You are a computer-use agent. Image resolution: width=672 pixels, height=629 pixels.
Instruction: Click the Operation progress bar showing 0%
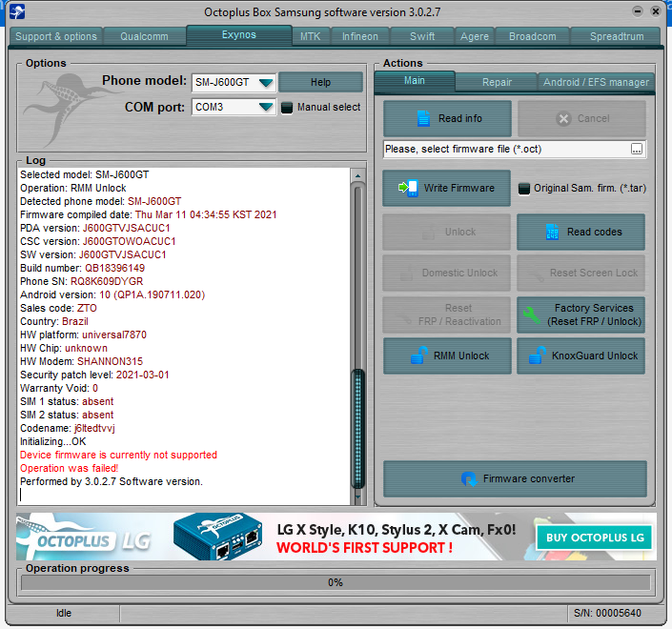(336, 582)
